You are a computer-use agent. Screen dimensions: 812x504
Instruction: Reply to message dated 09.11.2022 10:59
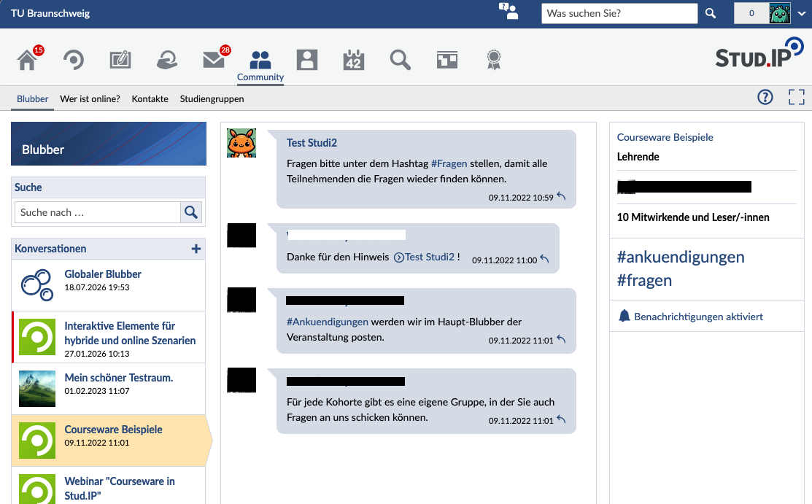pyautogui.click(x=561, y=196)
